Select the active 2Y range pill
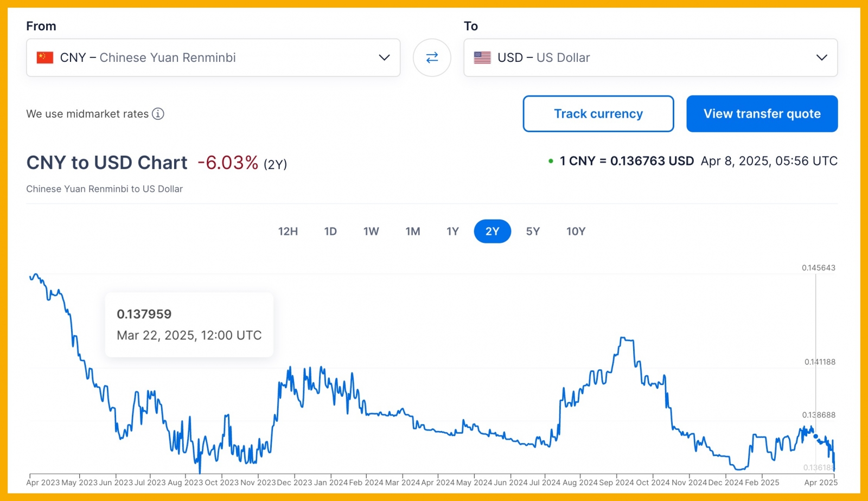Viewport: 868px width, 501px height. (x=492, y=232)
